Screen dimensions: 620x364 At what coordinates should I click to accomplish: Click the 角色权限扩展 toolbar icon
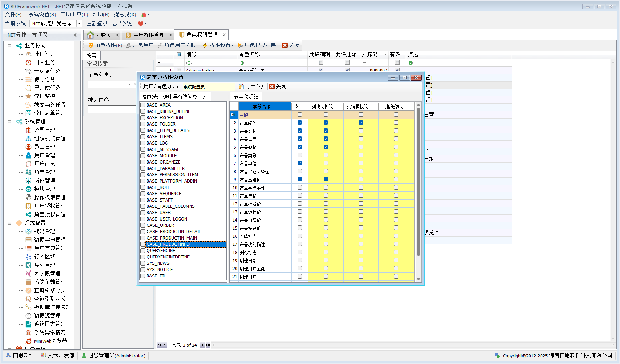[240, 45]
